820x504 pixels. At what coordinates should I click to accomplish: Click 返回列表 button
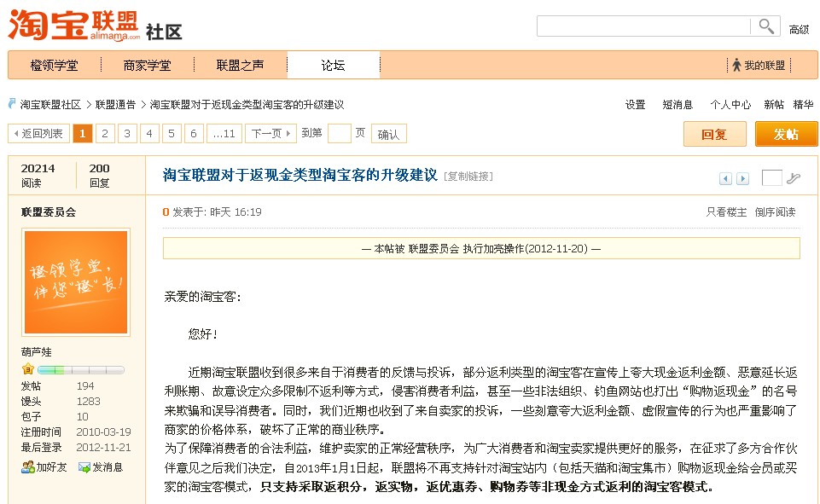(x=38, y=133)
